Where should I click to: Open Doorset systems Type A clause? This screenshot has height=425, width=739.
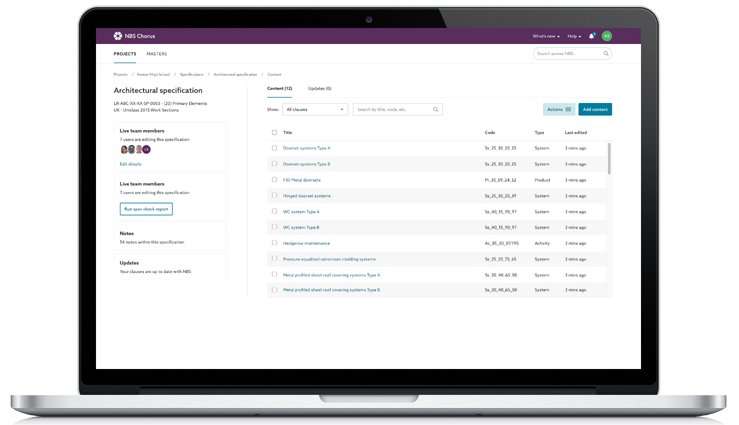(306, 148)
